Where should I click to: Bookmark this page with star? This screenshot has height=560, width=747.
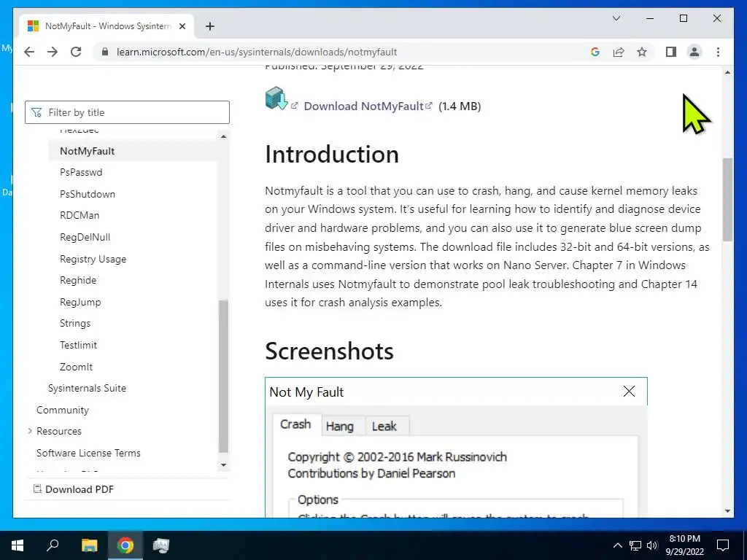(x=642, y=52)
